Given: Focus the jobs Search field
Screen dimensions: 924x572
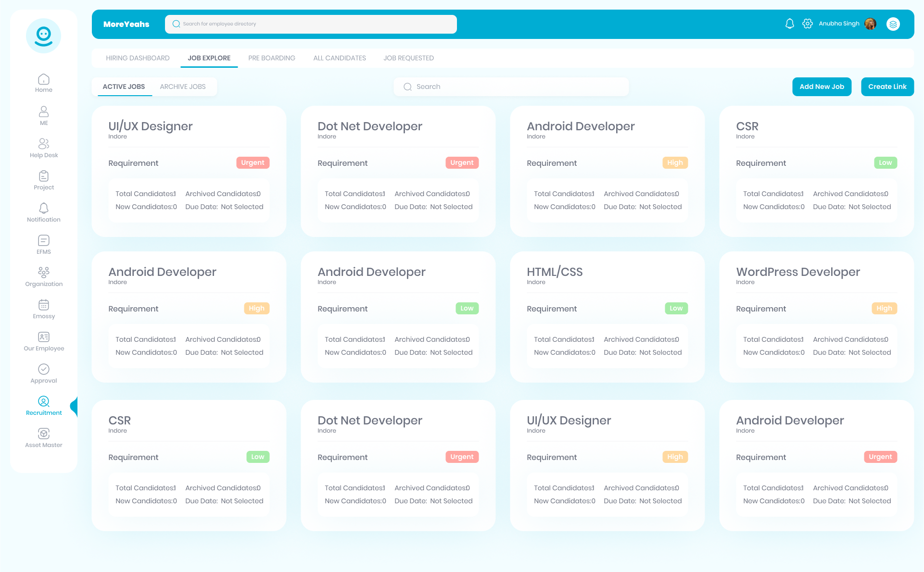Looking at the screenshot, I should [511, 87].
